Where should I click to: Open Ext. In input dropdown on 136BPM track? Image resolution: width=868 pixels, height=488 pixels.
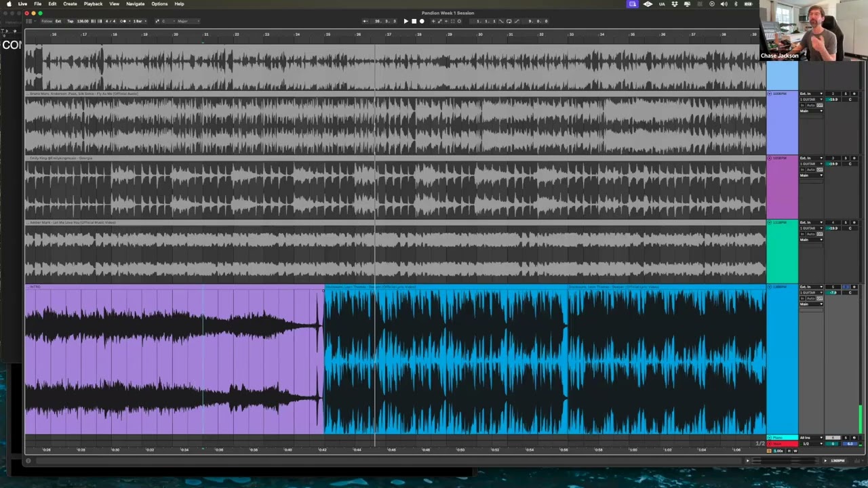pyautogui.click(x=811, y=287)
